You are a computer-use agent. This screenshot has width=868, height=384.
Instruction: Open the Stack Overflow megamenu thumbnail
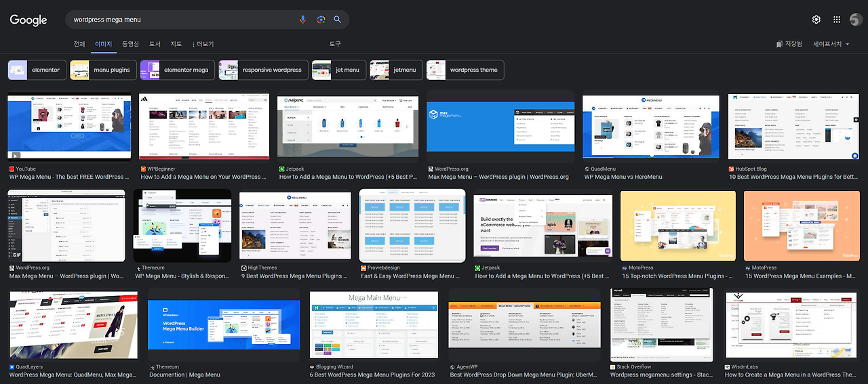pos(661,325)
